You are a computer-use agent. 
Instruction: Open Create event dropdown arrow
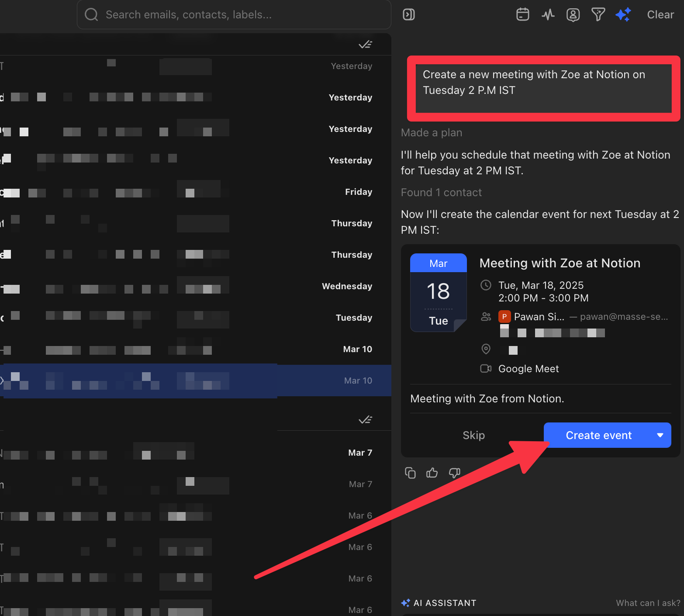pos(660,435)
